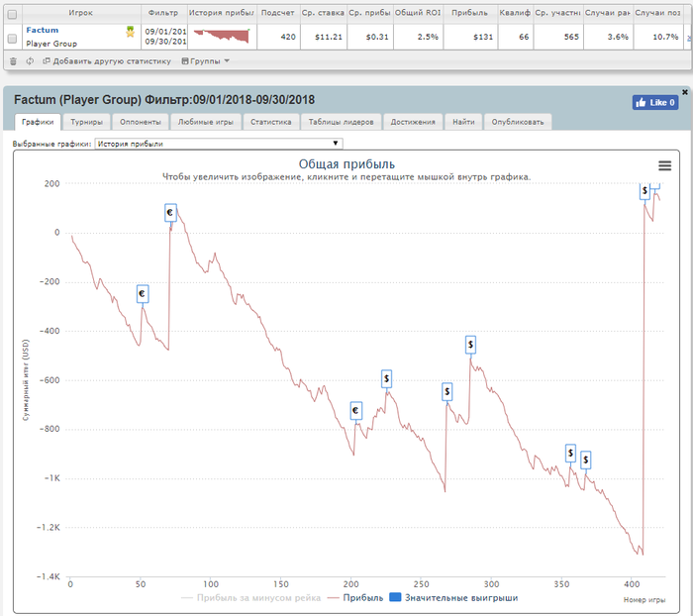Open the Factum player link
This screenshot has width=693, height=616.
(42, 31)
